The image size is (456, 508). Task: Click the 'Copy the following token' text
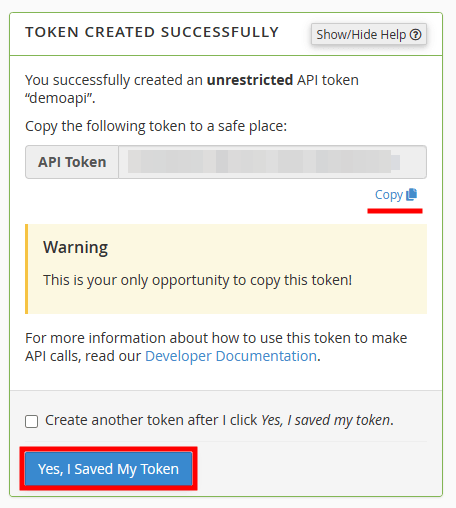156,126
